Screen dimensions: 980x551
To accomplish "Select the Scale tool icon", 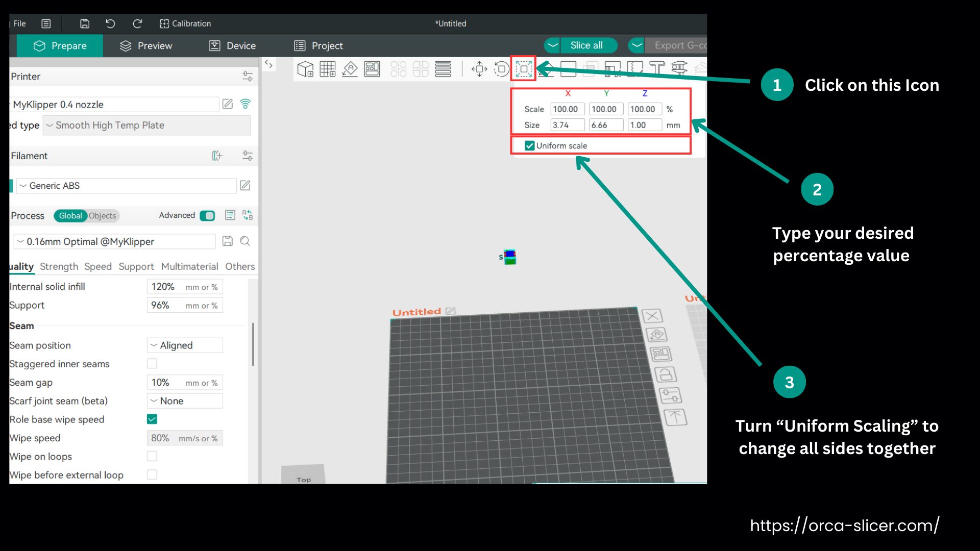I will (x=524, y=69).
